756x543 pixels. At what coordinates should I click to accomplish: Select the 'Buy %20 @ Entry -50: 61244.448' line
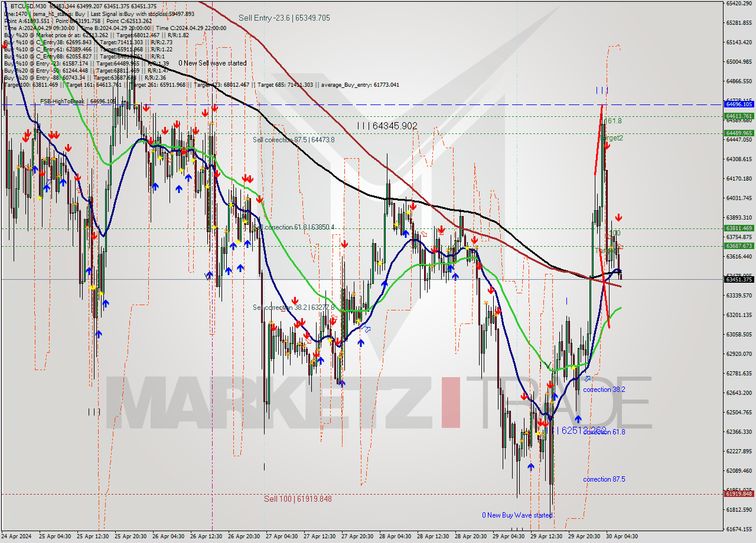[86, 70]
